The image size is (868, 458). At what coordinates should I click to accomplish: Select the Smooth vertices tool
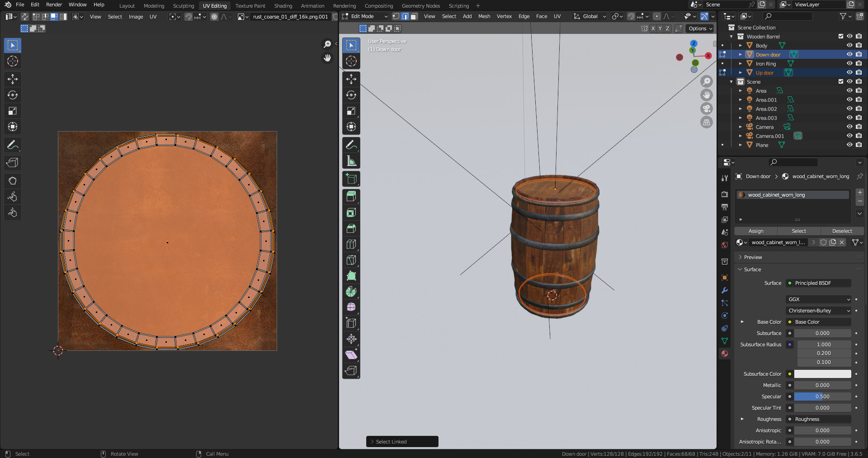[x=351, y=307]
